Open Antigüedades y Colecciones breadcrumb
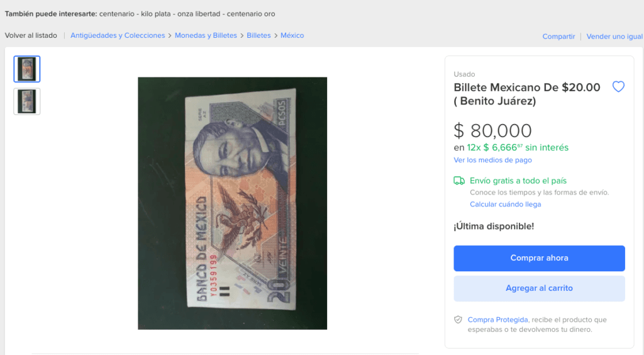 [118, 35]
